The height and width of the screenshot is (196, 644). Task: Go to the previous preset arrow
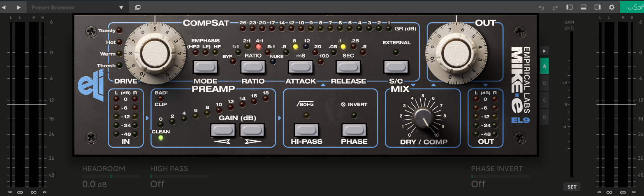(5, 7)
